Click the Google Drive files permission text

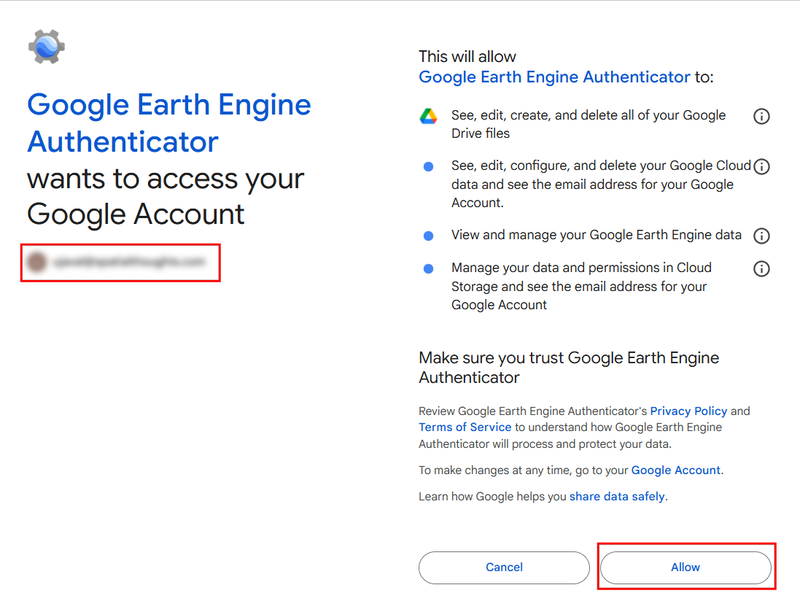[x=588, y=124]
